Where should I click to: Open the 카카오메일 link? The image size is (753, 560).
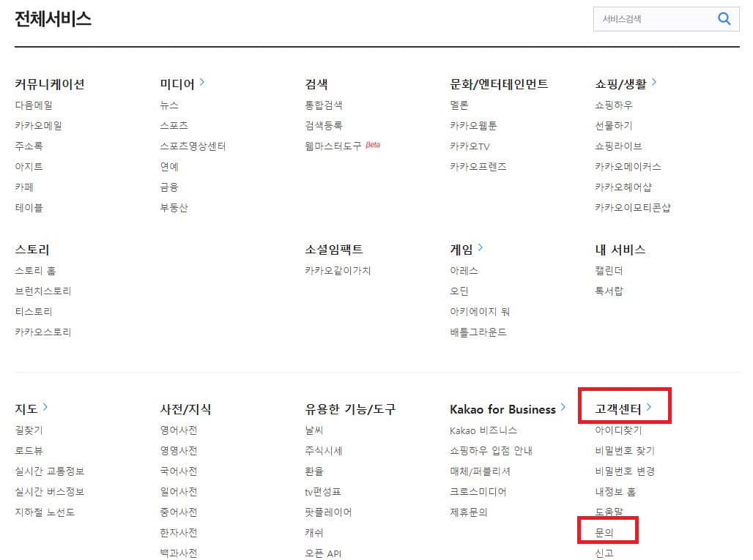pos(38,126)
